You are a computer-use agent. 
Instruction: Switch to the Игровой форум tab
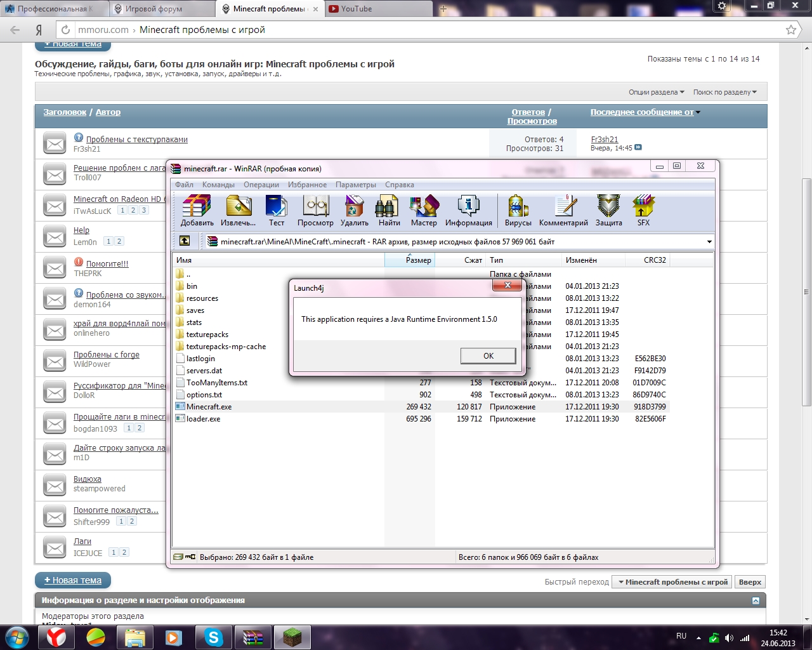162,9
